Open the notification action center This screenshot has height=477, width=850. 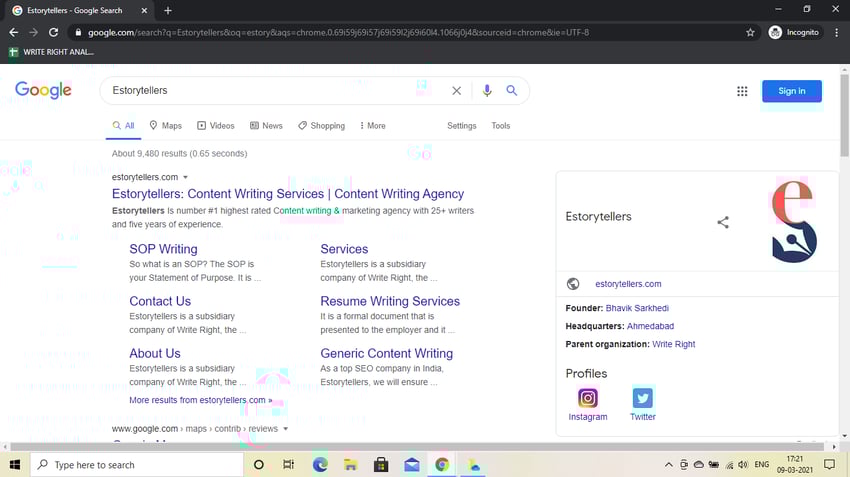(829, 465)
